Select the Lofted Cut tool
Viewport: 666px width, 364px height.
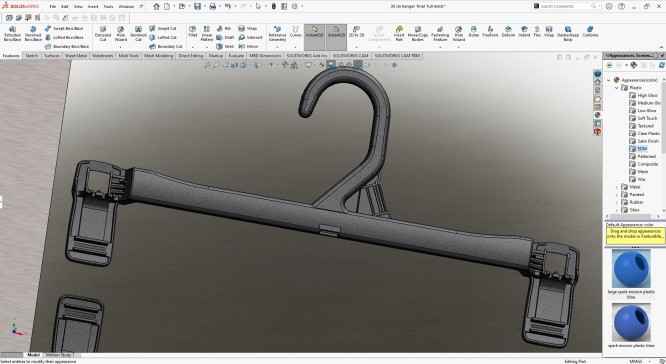click(163, 37)
